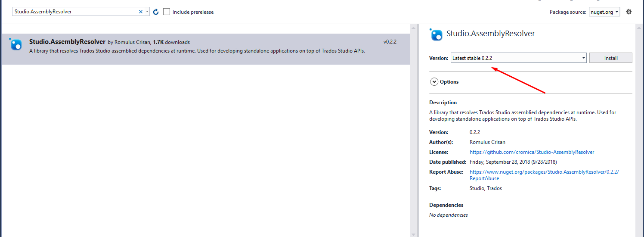Screen dimensions: 644x237
Task: Click the results list scrollbar thumb
Action: (x=414, y=129)
